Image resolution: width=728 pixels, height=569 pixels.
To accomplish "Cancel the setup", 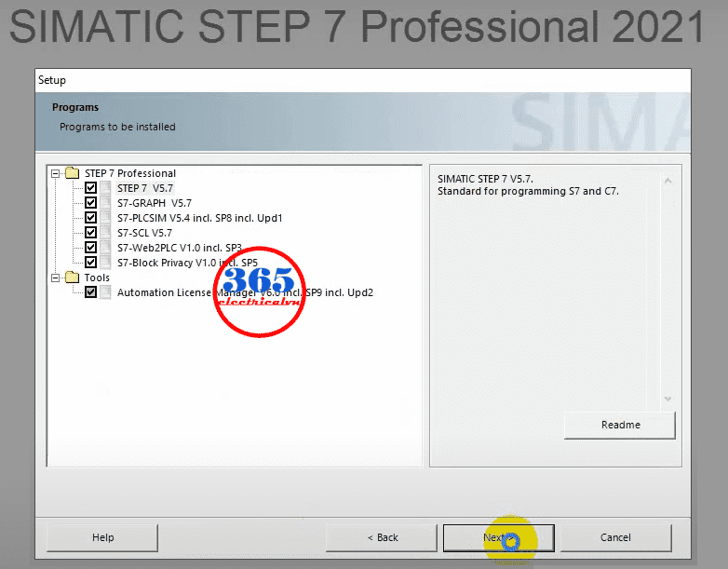I will (615, 537).
